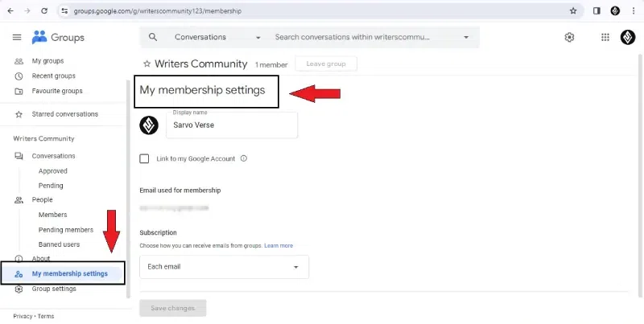This screenshot has width=644, height=324.
Task: Open the People section
Action: tap(43, 199)
